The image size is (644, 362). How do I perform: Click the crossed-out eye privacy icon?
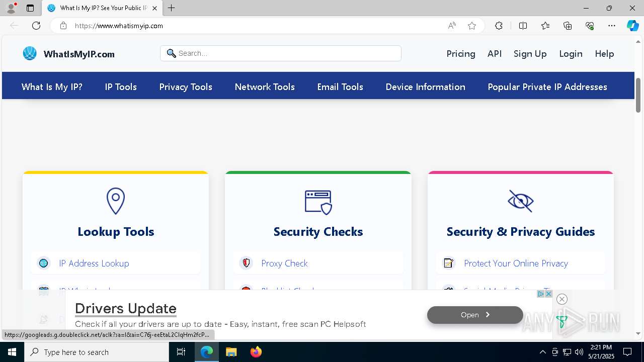(521, 201)
